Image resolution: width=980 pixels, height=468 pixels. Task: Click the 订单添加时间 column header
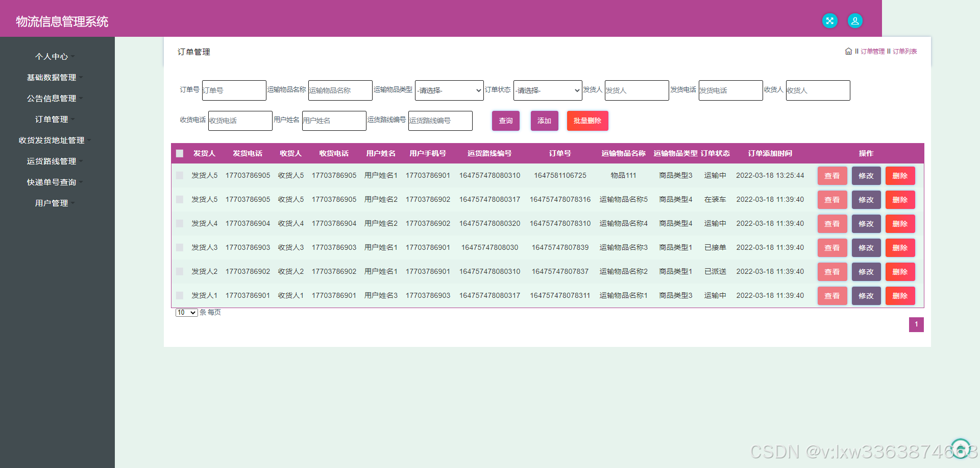point(770,153)
